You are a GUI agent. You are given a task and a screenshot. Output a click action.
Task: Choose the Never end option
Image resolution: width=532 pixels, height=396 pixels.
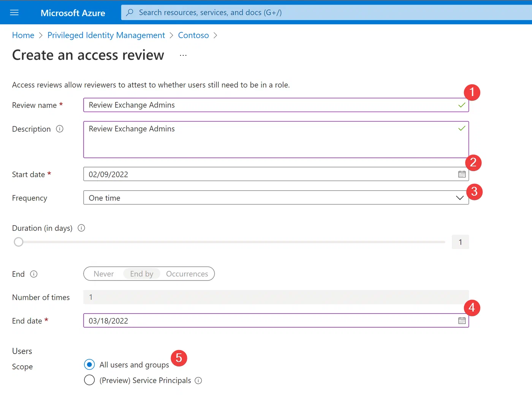pyautogui.click(x=104, y=274)
